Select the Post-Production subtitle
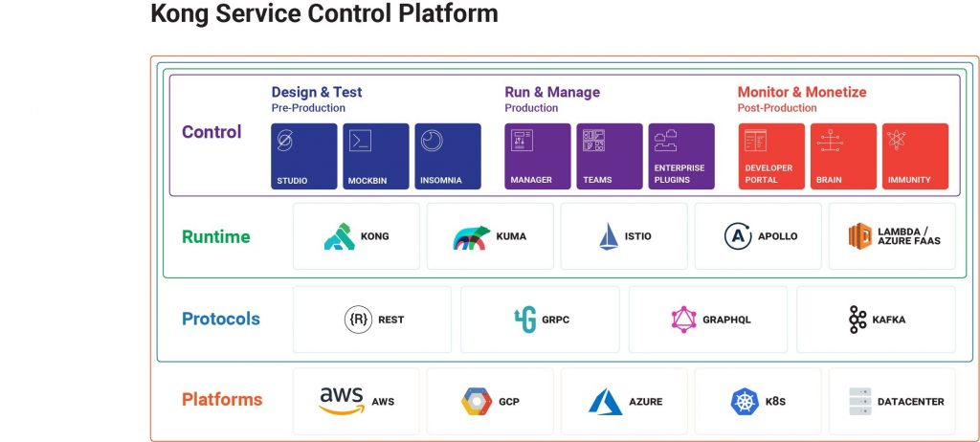The width and height of the screenshot is (980, 442). 777,108
